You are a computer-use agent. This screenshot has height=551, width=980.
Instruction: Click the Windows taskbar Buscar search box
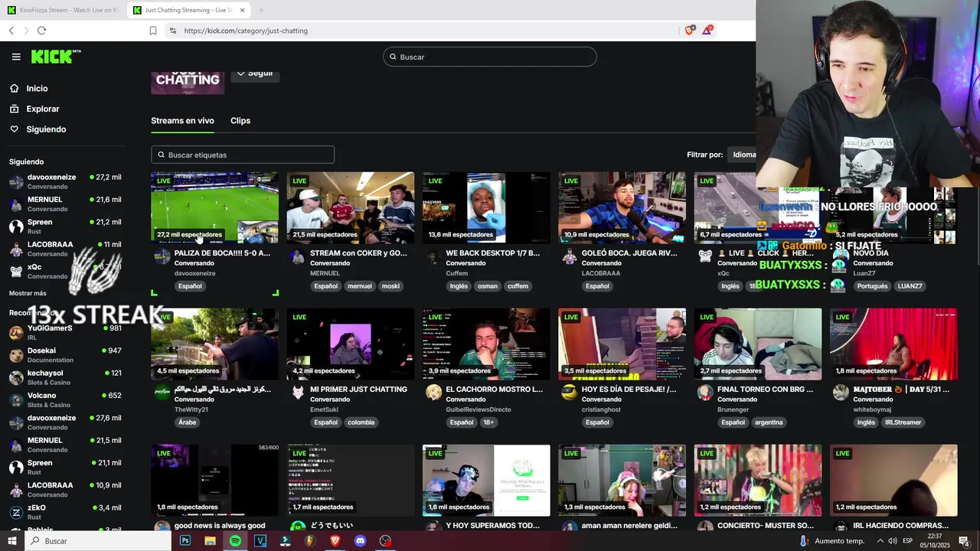(x=98, y=541)
